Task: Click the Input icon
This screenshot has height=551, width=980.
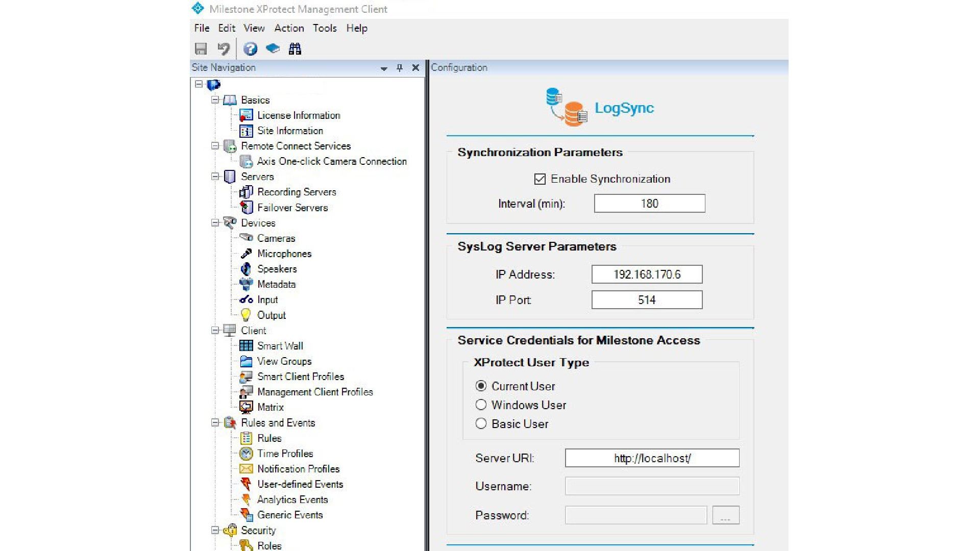Action: [246, 299]
